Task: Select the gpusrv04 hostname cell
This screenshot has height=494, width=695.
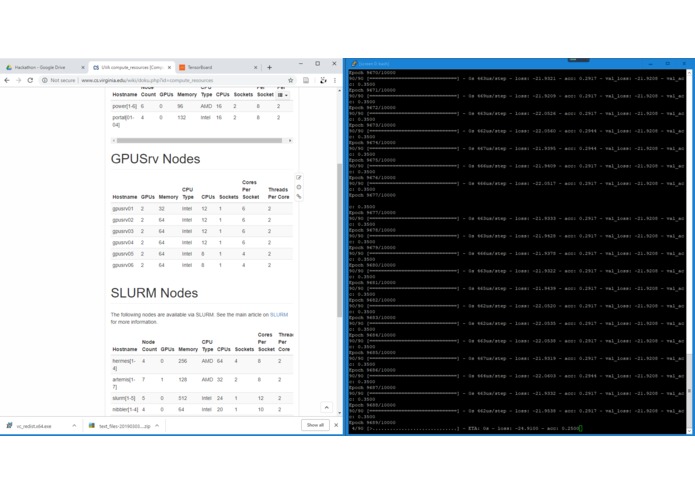Action: tap(123, 242)
